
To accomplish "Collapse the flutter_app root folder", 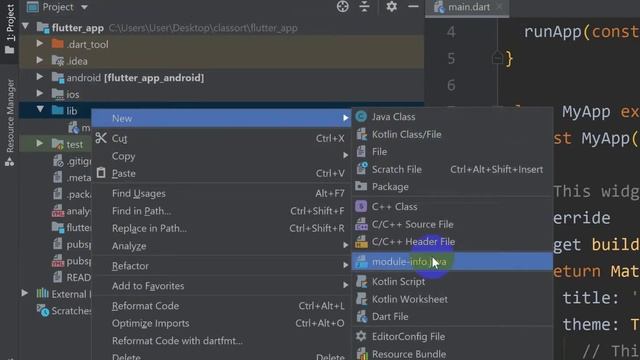I will 26,27.
